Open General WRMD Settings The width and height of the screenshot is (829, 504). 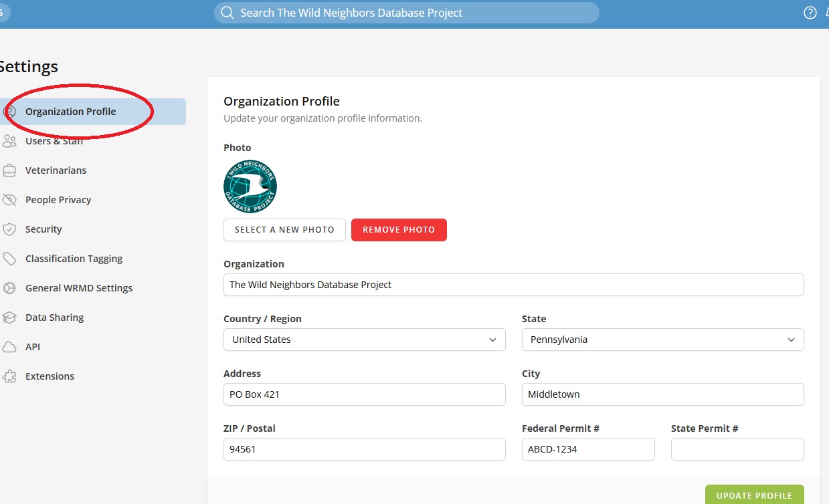pyautogui.click(x=79, y=288)
